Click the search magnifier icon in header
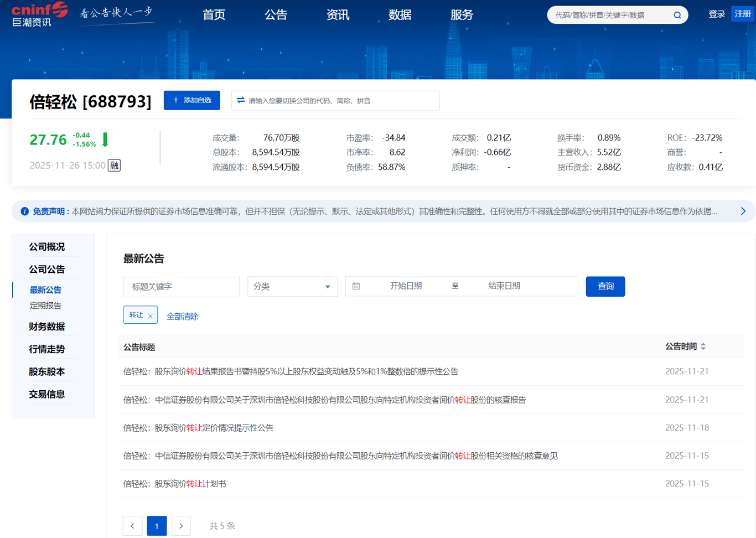756x538 pixels. coord(677,15)
